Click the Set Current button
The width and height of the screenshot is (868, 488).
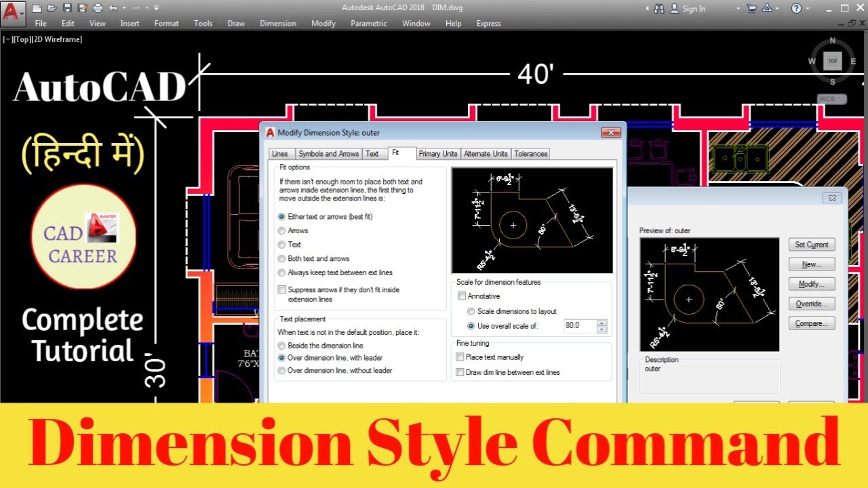coord(812,245)
